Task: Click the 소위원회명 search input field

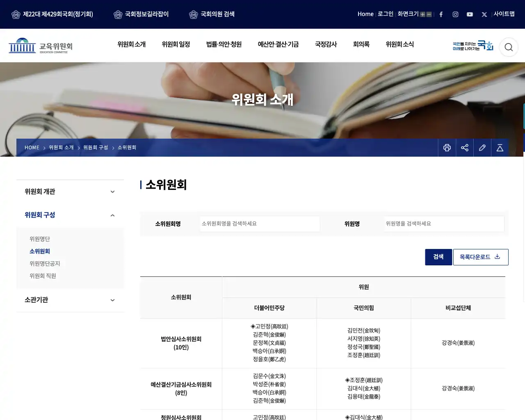Action: click(260, 224)
